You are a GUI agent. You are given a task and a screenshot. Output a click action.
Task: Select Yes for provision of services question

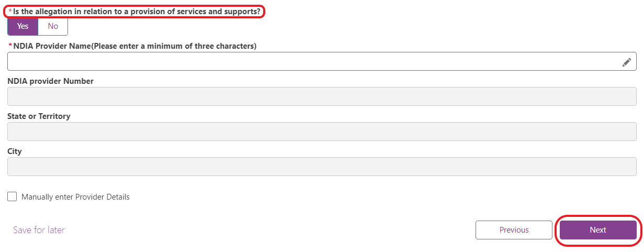[x=23, y=26]
